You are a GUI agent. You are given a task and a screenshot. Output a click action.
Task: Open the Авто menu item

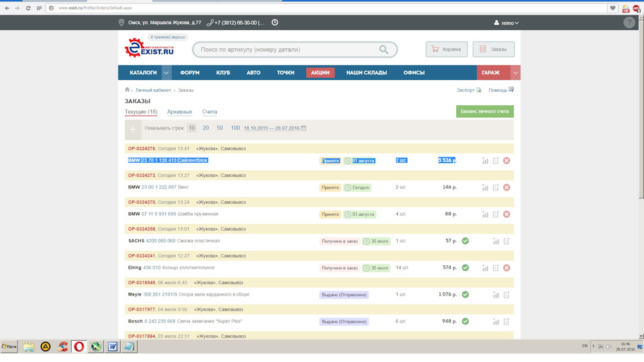pyautogui.click(x=254, y=72)
